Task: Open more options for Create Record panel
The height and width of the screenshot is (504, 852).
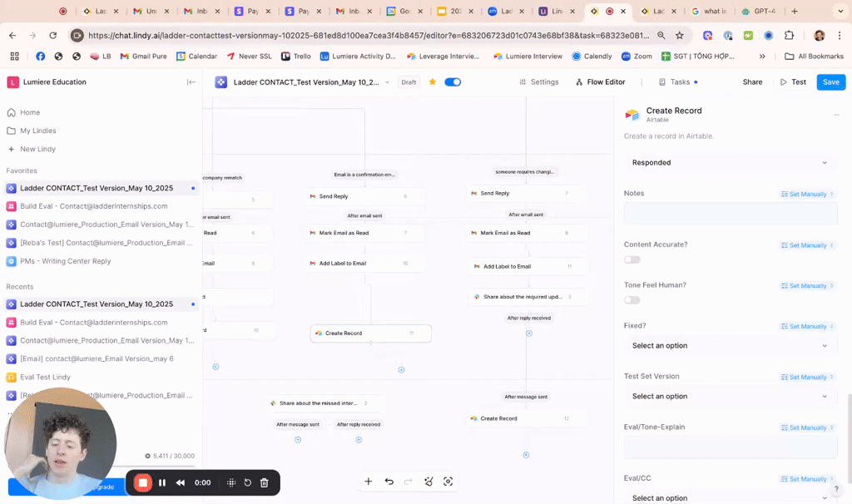Action: click(836, 115)
